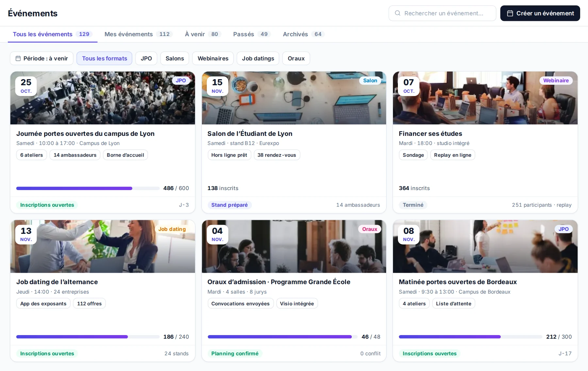Click the 25 OCT. date badge
This screenshot has width=588, height=371.
click(26, 86)
